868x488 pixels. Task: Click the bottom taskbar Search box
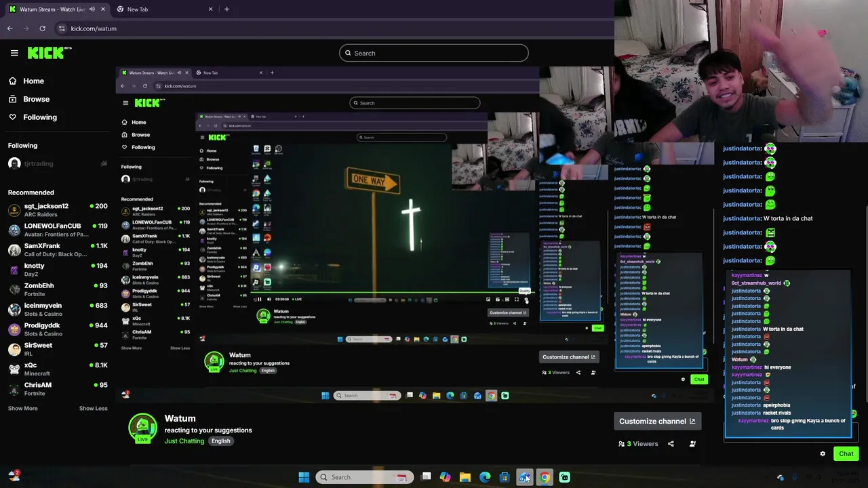click(x=364, y=477)
